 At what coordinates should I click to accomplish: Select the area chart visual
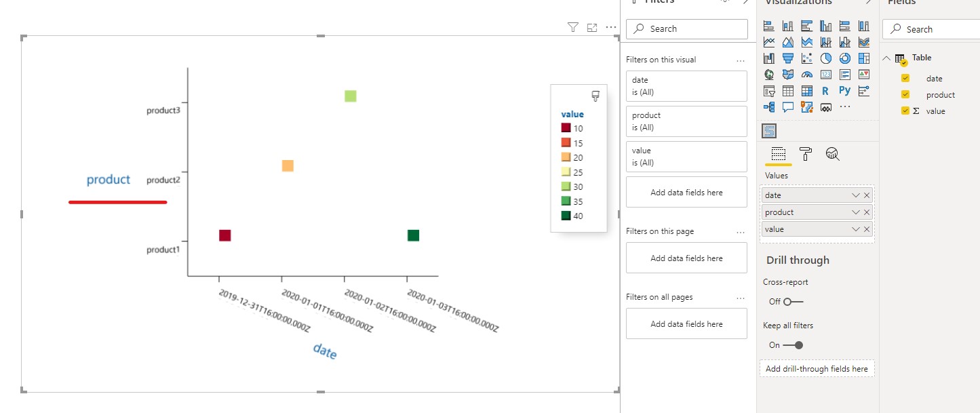point(788,42)
